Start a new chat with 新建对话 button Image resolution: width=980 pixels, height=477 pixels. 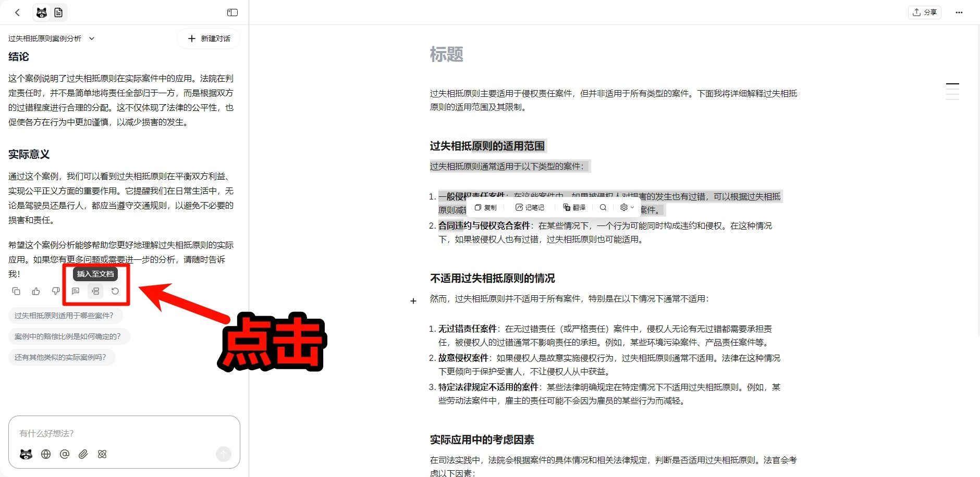208,38
